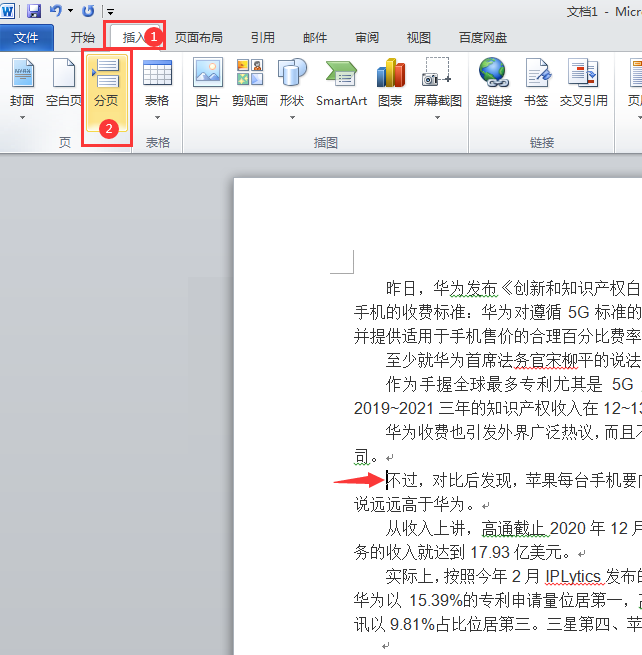Insert a cover page via 封面 icon
The width and height of the screenshot is (642, 655).
pos(22,73)
